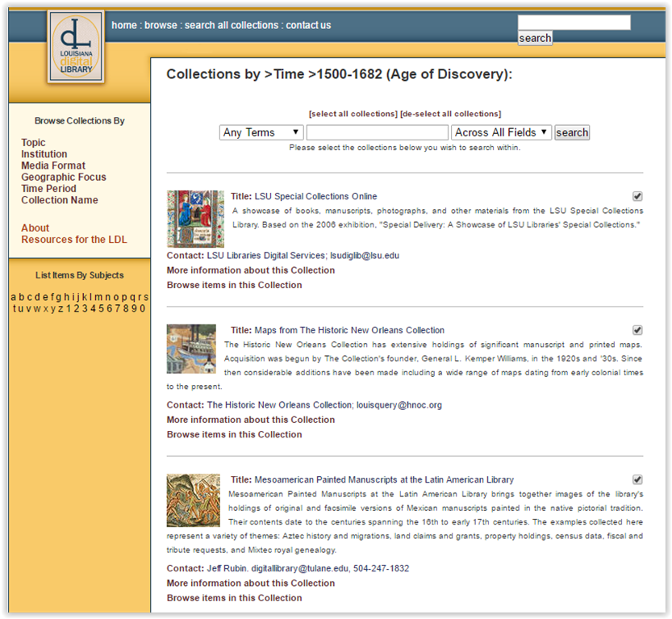Browse collections by Topic

pyautogui.click(x=33, y=143)
